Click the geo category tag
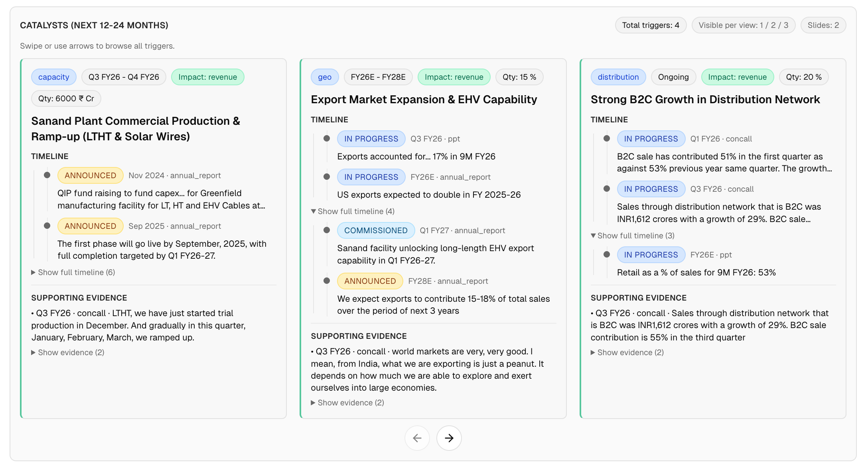 (x=324, y=77)
